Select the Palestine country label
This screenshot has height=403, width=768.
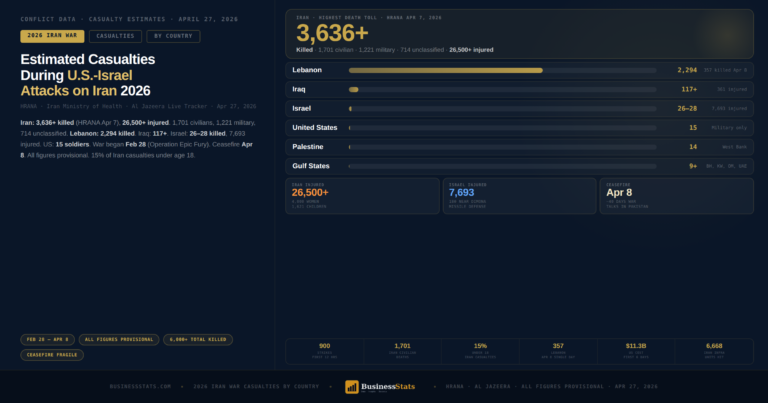308,146
